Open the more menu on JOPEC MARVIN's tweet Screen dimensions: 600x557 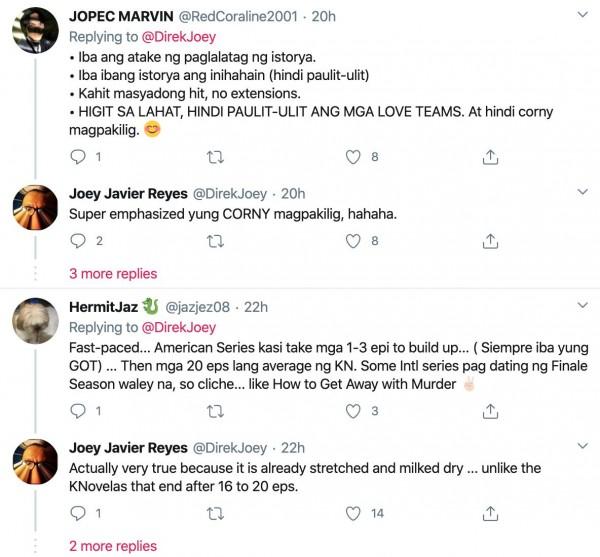click(x=584, y=16)
